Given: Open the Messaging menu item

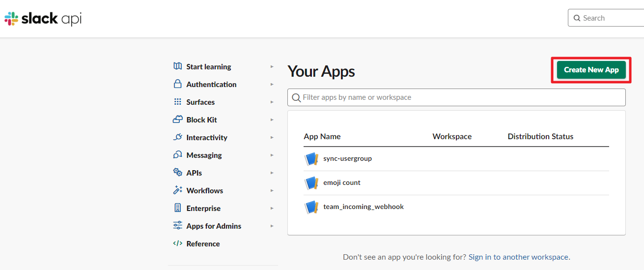Looking at the screenshot, I should 204,155.
